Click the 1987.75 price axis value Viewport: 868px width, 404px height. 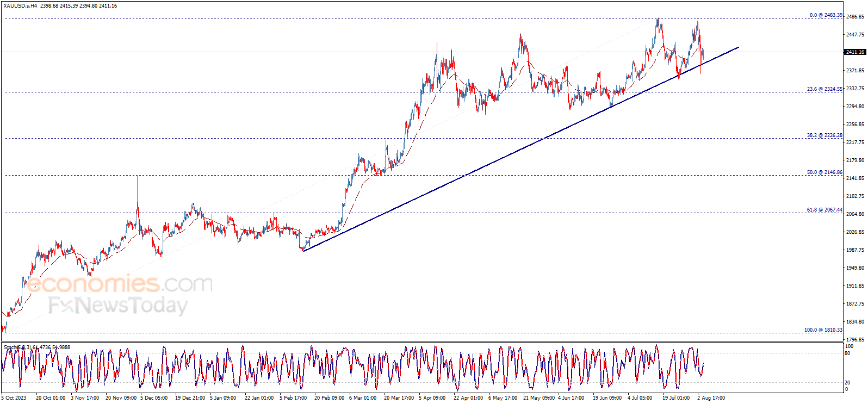pos(855,250)
